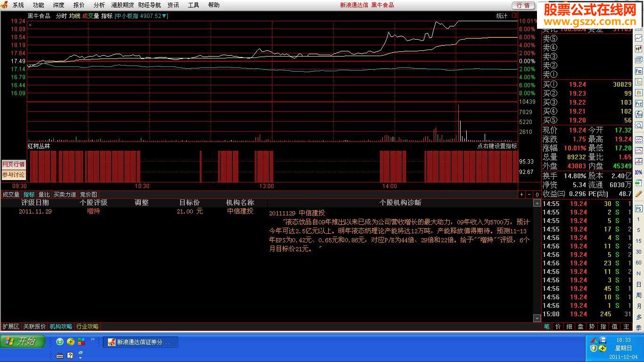Open the 分析 menu
This screenshot has height=362, width=644.
(x=99, y=5)
